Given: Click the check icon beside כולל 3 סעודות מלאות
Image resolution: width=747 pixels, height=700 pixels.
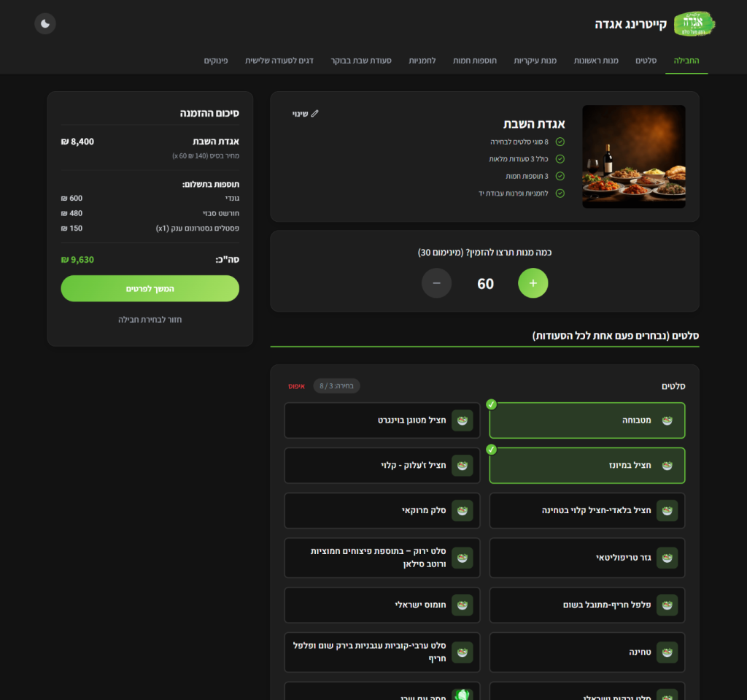Looking at the screenshot, I should [x=560, y=159].
